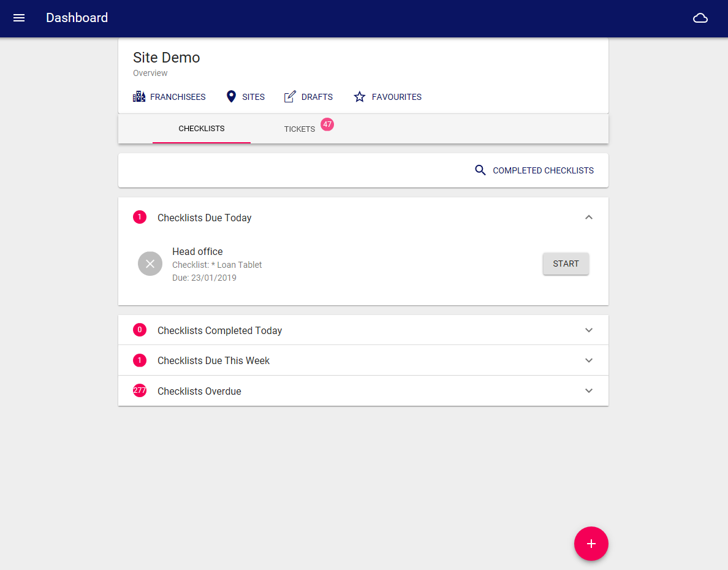Screen dimensions: 728x570
Task: Collapse the Checklists Due Today section
Action: [589, 218]
